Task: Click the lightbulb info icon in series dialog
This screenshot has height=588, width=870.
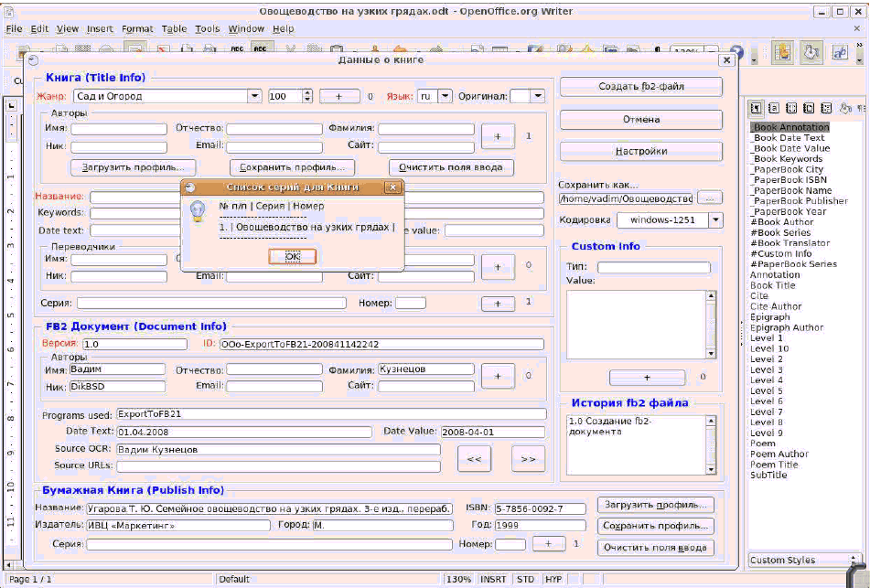Action: 198,211
